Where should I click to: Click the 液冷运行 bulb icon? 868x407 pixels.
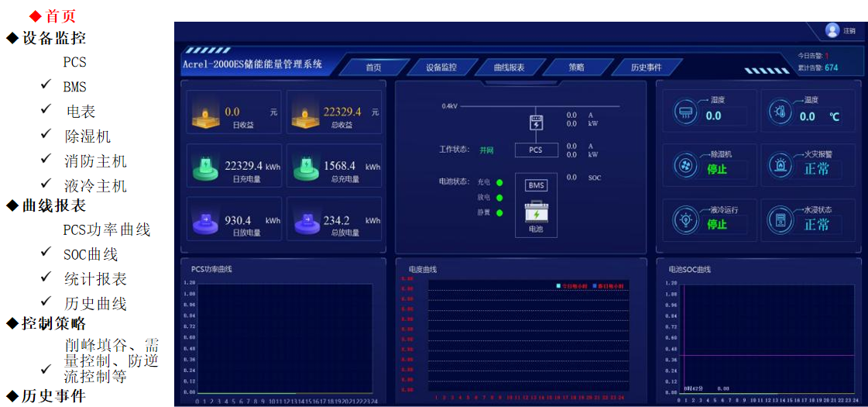click(x=685, y=220)
